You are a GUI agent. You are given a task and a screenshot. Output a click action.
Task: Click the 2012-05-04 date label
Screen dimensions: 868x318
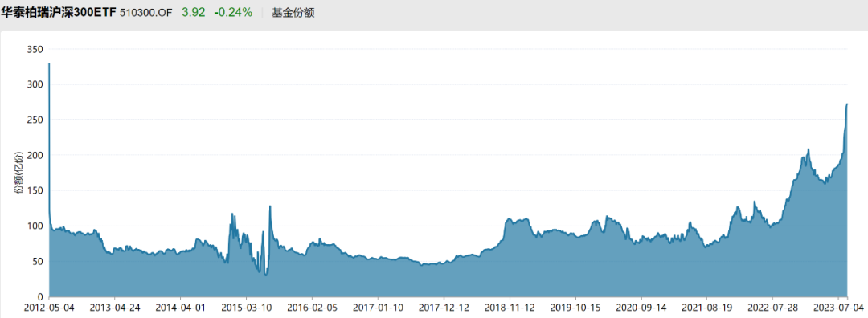pyautogui.click(x=49, y=307)
